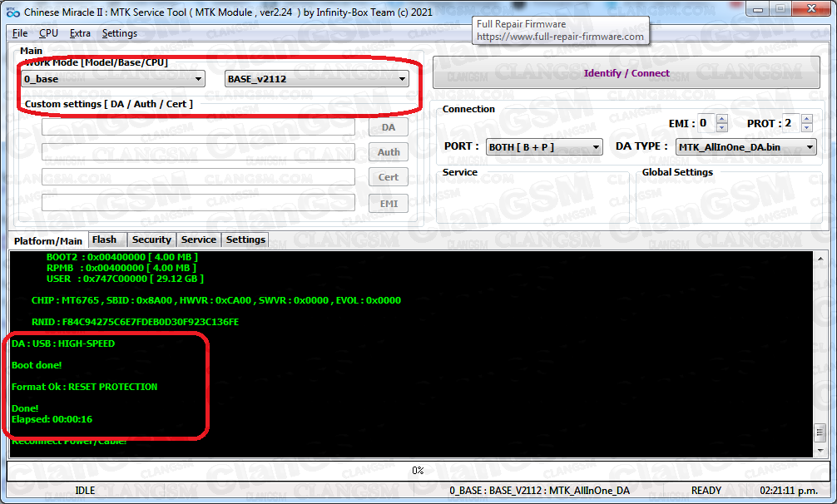Expand the DA TYPE dropdown
The width and height of the screenshot is (837, 504).
pos(745,147)
